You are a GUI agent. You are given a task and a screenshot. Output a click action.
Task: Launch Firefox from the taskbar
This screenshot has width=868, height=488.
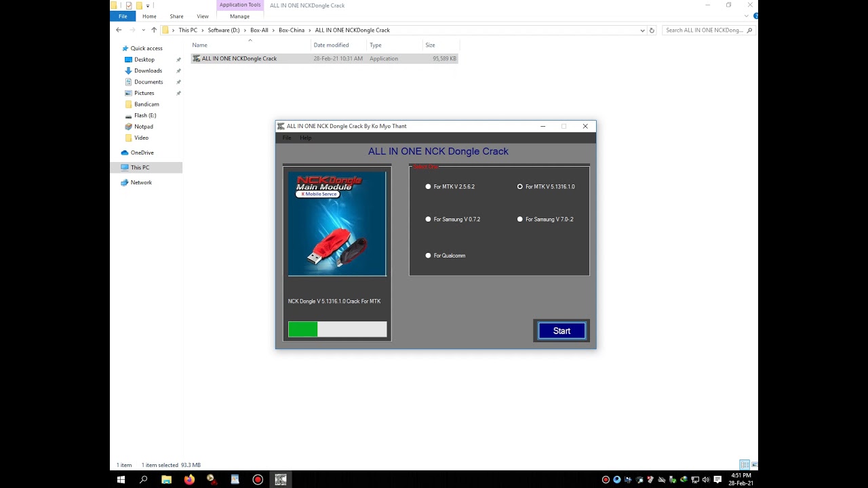pos(189,479)
